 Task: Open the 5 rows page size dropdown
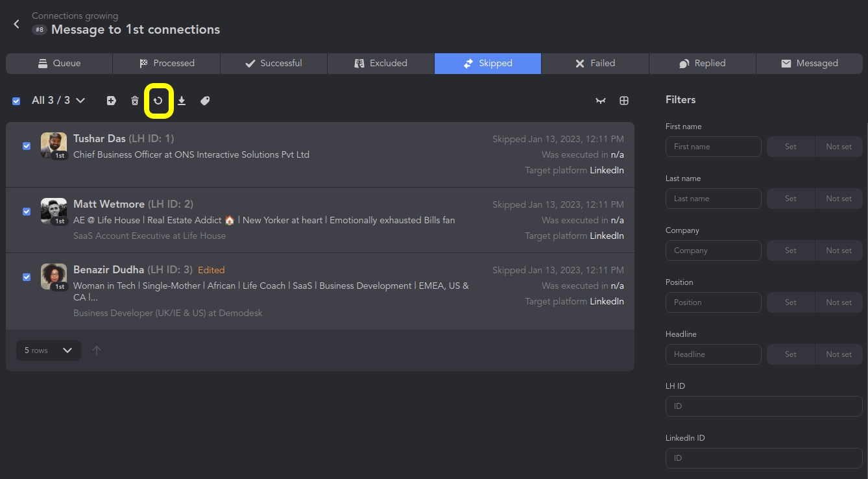(49, 350)
